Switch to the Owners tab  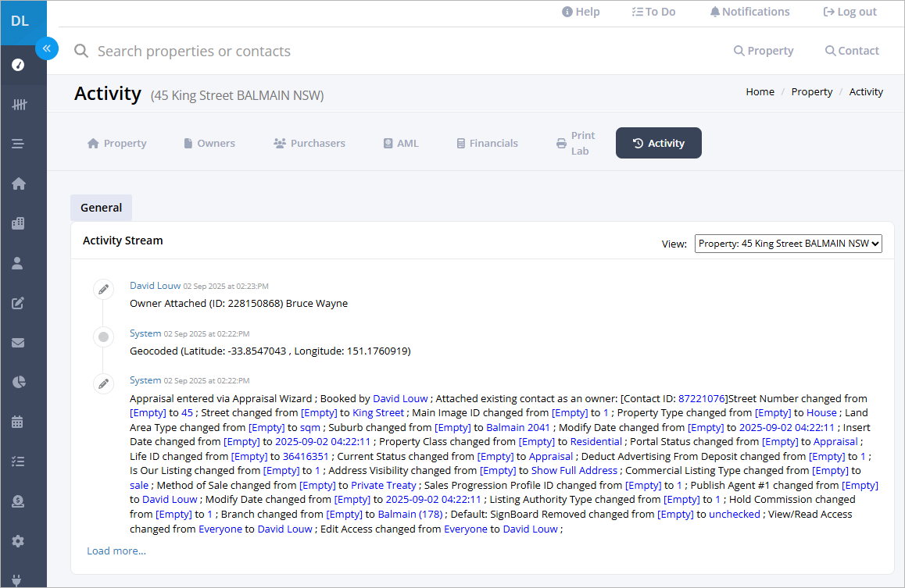[x=209, y=143]
